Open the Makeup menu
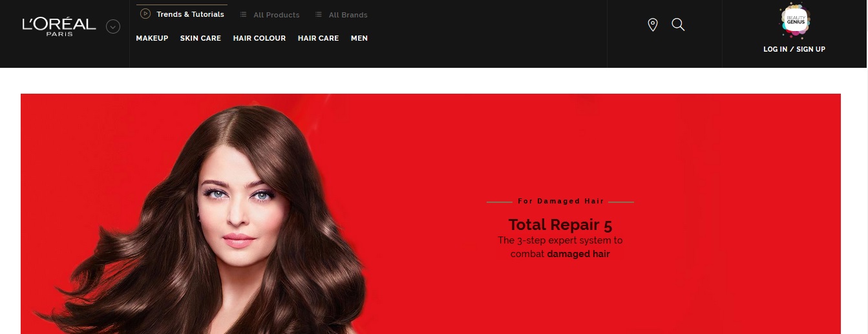The width and height of the screenshot is (868, 334). 152,38
